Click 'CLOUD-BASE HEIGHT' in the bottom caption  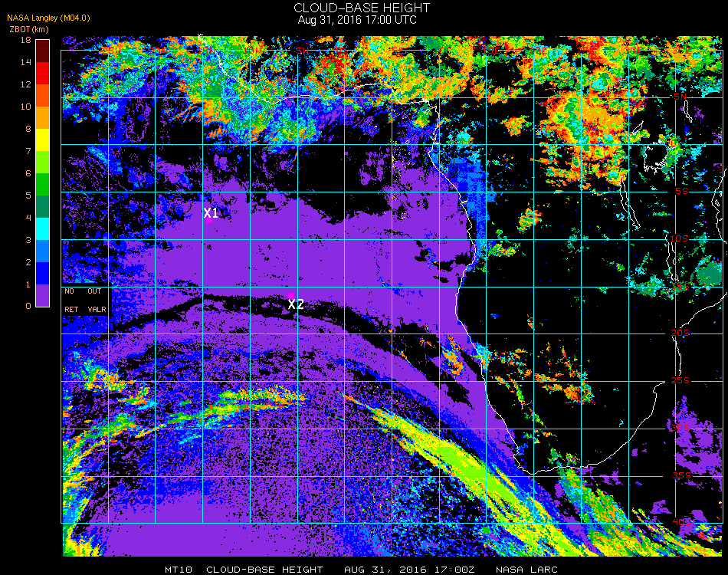(x=264, y=570)
